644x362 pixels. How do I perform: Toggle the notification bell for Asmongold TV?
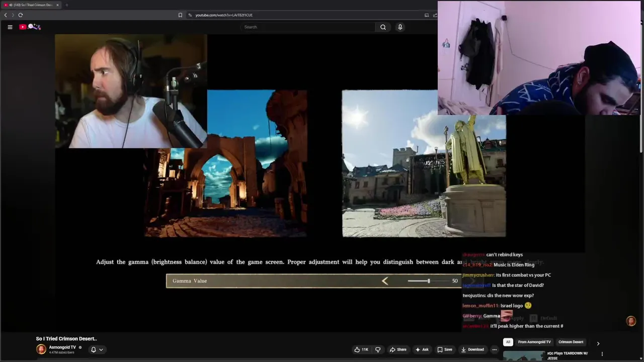point(93,349)
